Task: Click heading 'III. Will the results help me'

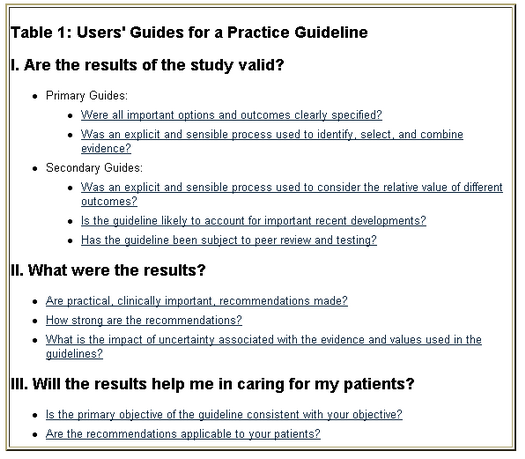Action: coord(213,384)
